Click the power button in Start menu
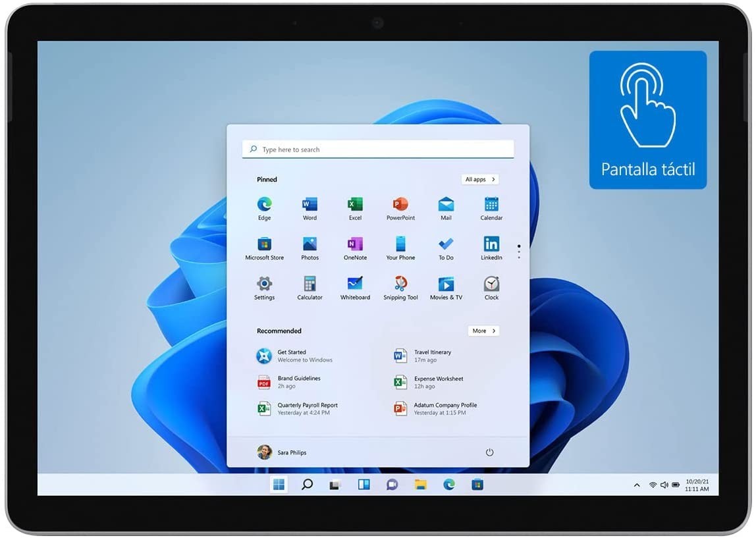Image resolution: width=756 pixels, height=540 pixels. (489, 452)
